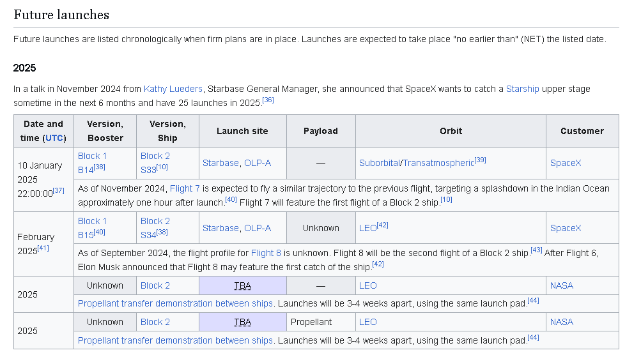Click TBA abbreviation in Propellant payload row
The image size is (641, 364).
tap(243, 322)
